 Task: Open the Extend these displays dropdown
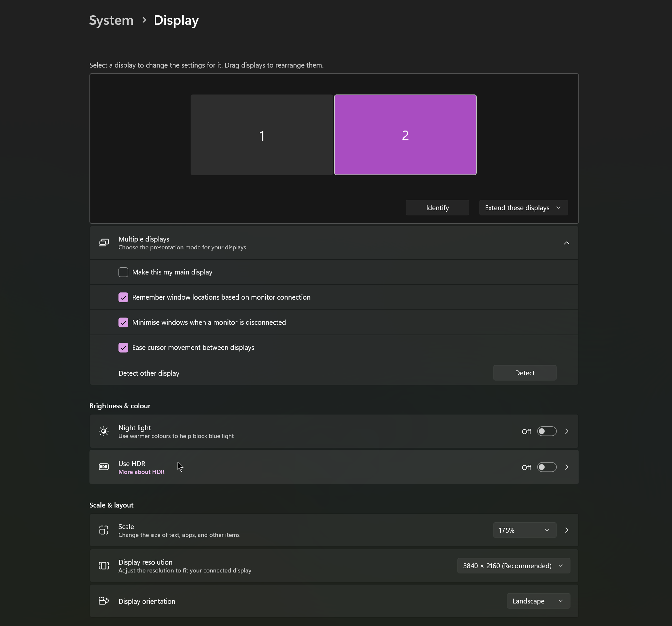(x=523, y=208)
